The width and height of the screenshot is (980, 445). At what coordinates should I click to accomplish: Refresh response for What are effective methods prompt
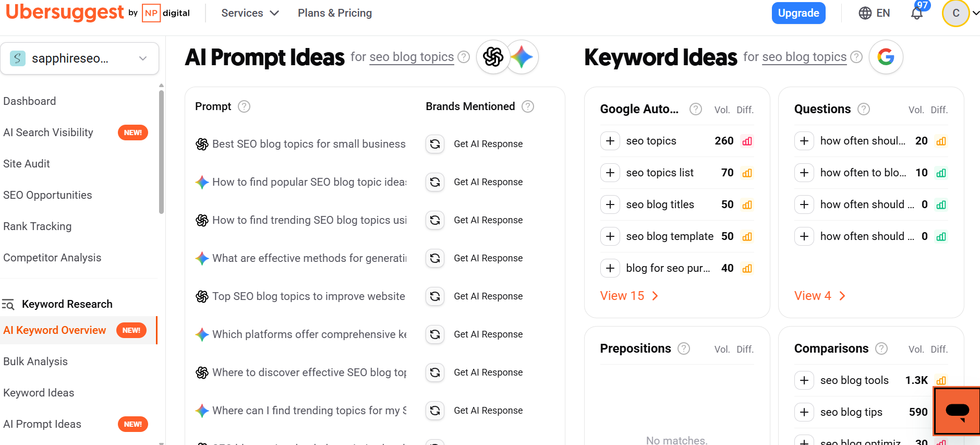tap(435, 258)
